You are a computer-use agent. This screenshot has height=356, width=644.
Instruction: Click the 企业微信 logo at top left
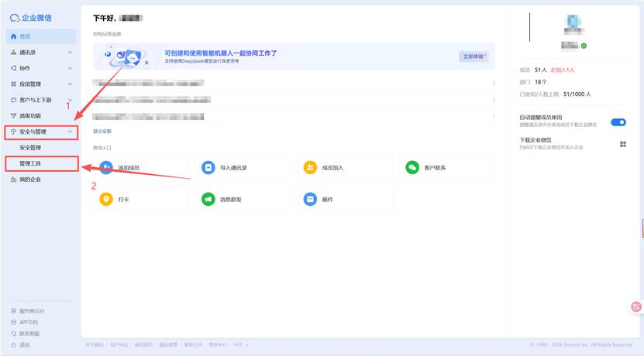[31, 17]
